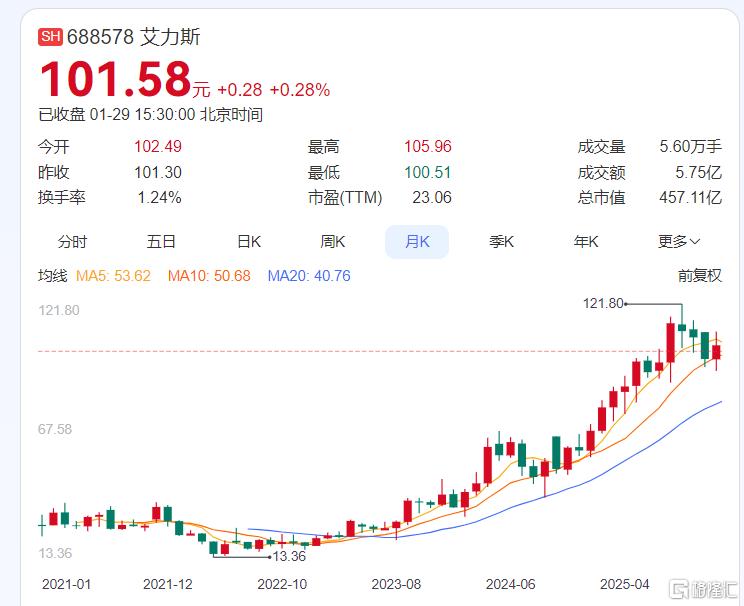Click the 13.36 low marker on chart
The width and height of the screenshot is (744, 606).
(x=289, y=556)
